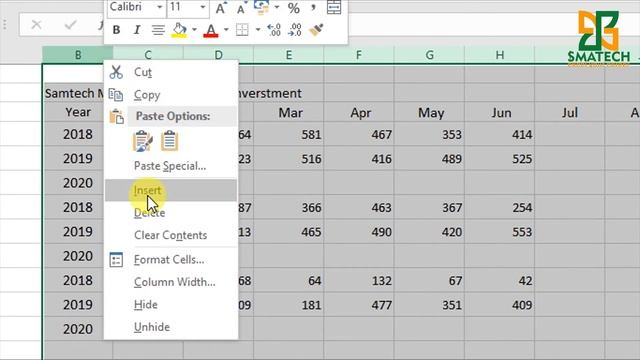The height and width of the screenshot is (360, 640).
Task: Click the May header cell
Action: pyautogui.click(x=429, y=112)
